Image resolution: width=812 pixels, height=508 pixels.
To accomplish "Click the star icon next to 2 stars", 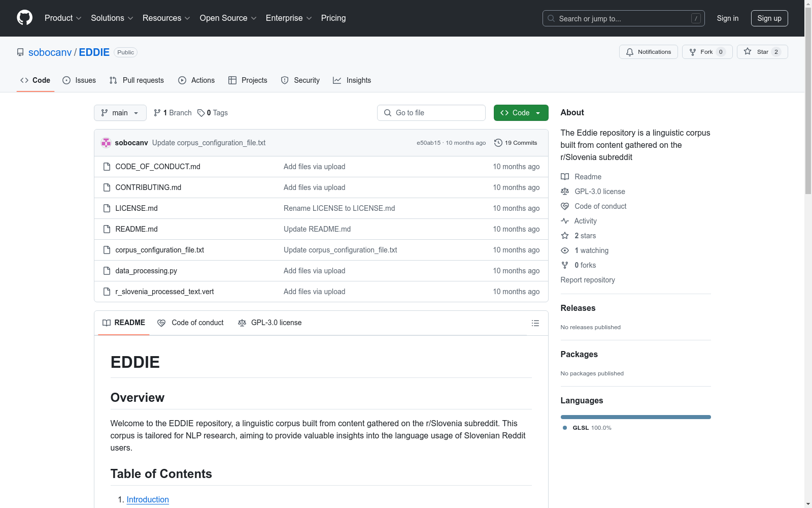I will 565,236.
